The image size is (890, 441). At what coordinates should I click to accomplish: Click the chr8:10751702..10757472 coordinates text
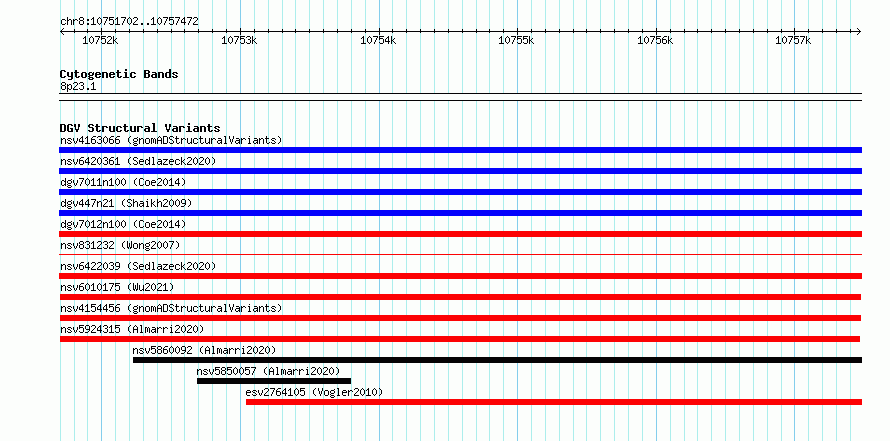pyautogui.click(x=129, y=22)
